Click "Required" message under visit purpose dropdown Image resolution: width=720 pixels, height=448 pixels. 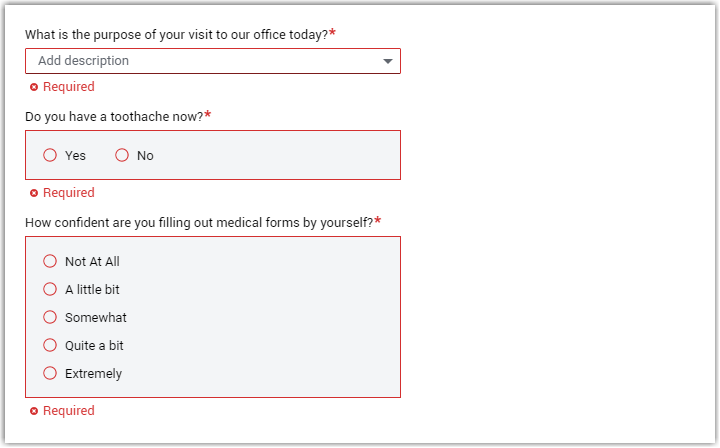click(x=68, y=87)
